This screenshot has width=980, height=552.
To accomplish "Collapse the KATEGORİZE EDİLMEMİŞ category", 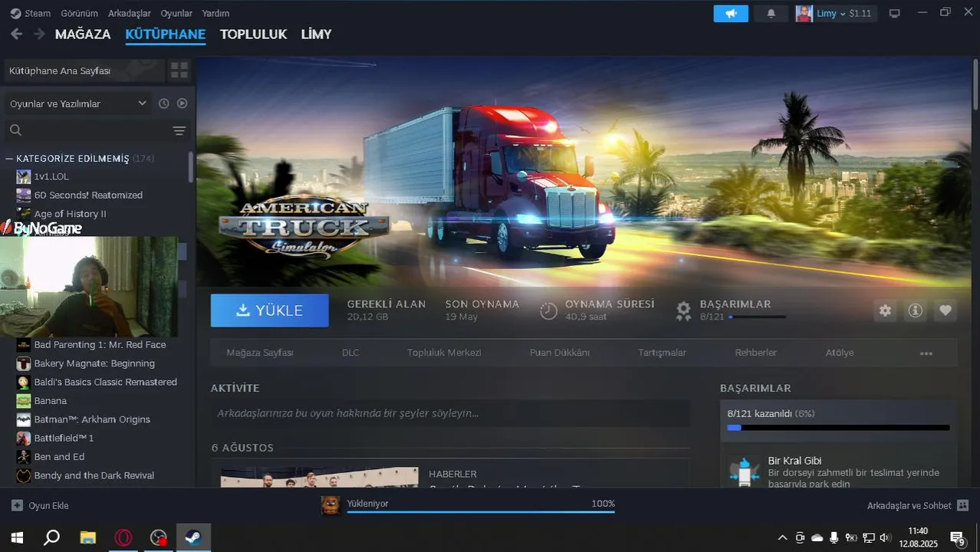I will point(9,159).
